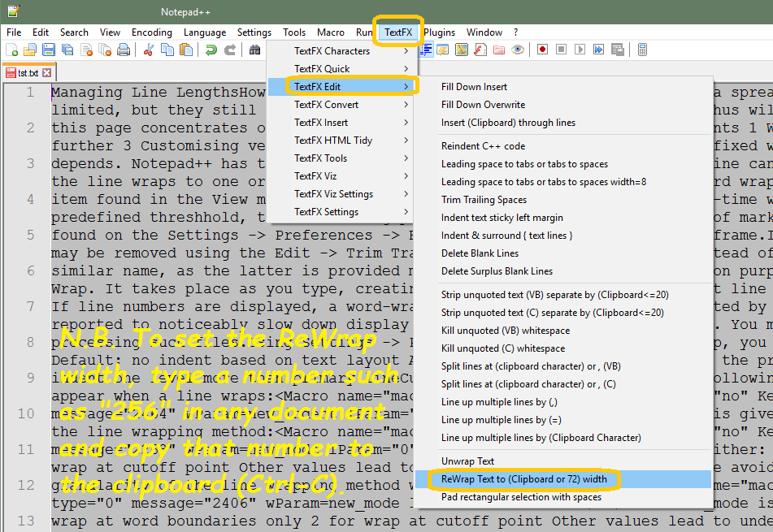Start macro recording with red dot icon
773x532 pixels.
542,50
